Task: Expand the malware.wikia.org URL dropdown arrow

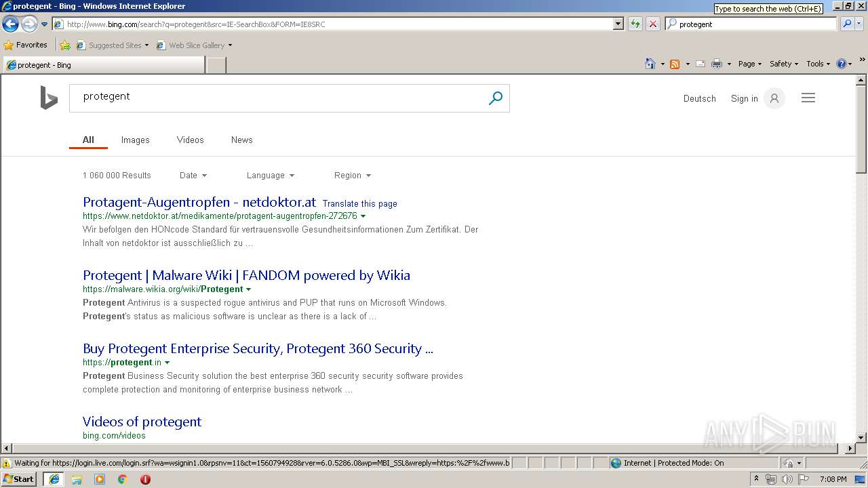Action: pyautogui.click(x=249, y=289)
